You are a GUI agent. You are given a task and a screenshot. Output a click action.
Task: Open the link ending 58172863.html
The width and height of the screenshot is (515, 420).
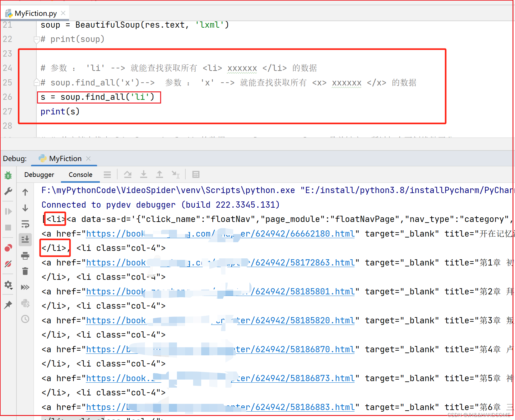(x=220, y=263)
